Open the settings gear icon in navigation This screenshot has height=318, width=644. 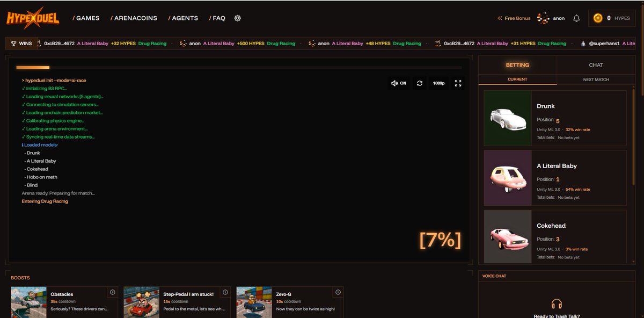pyautogui.click(x=238, y=18)
